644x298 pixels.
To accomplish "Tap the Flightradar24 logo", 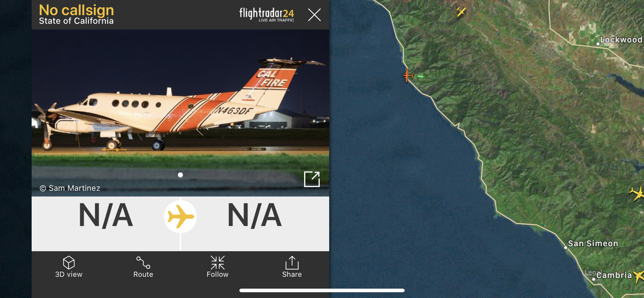I will coord(267,15).
